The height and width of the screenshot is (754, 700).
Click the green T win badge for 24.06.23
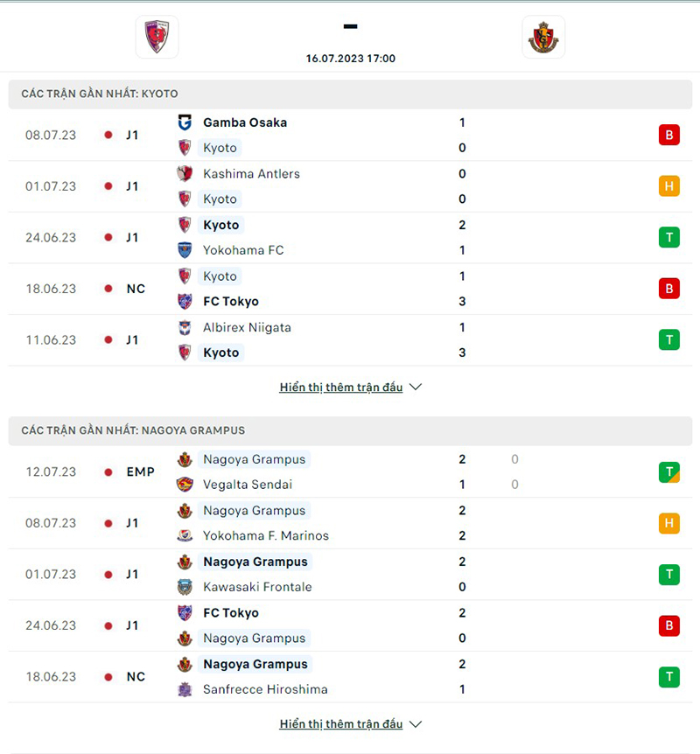point(668,237)
